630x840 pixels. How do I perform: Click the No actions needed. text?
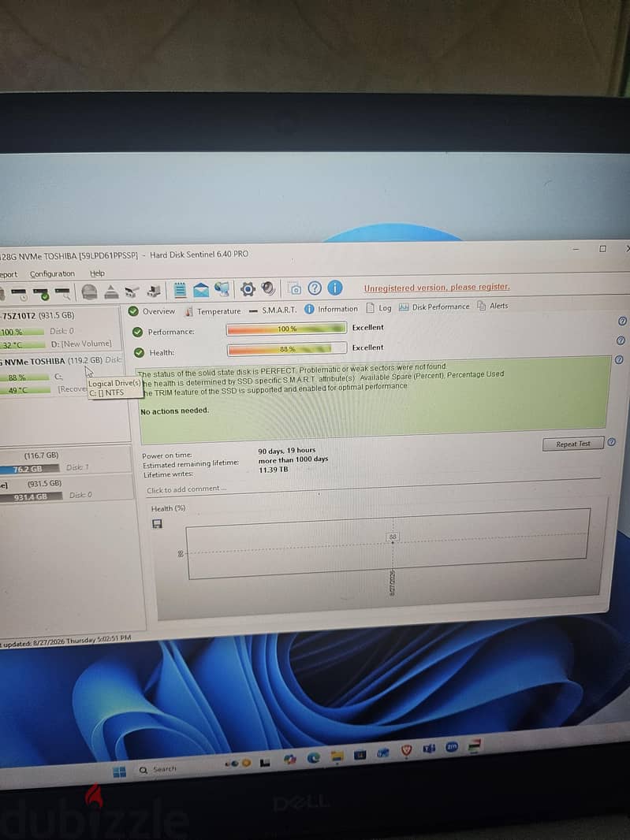pos(174,411)
